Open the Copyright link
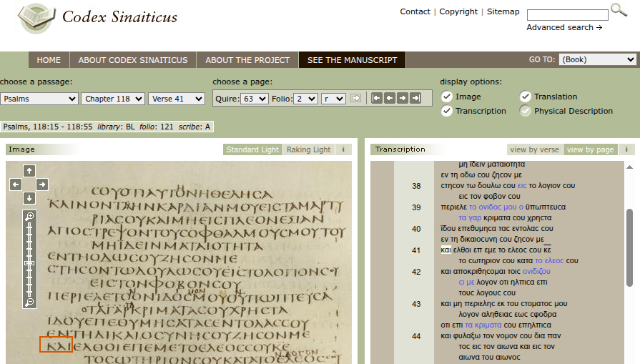Image resolution: width=640 pixels, height=364 pixels. tap(458, 11)
